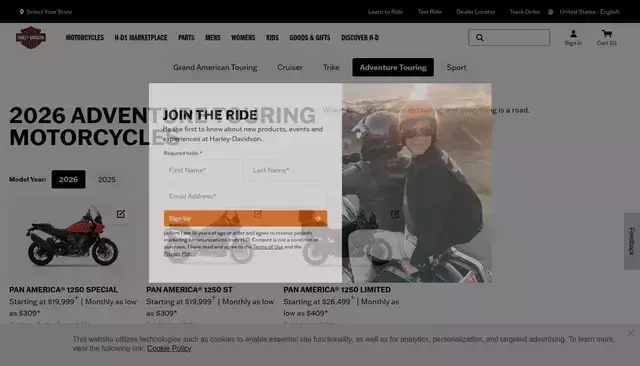Open the Mens menu

click(x=213, y=38)
